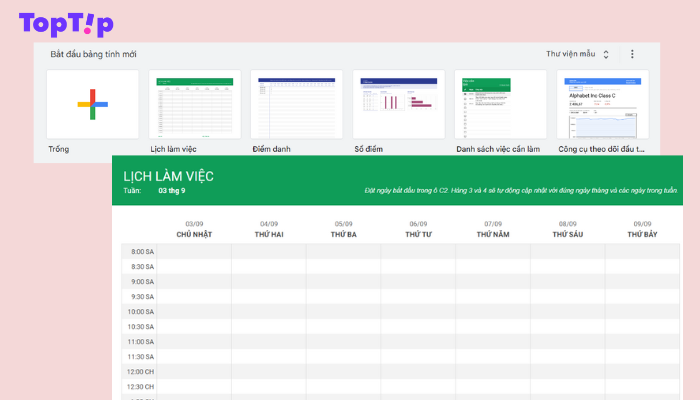Select the CHỦ NHẬT column header

[x=194, y=234]
